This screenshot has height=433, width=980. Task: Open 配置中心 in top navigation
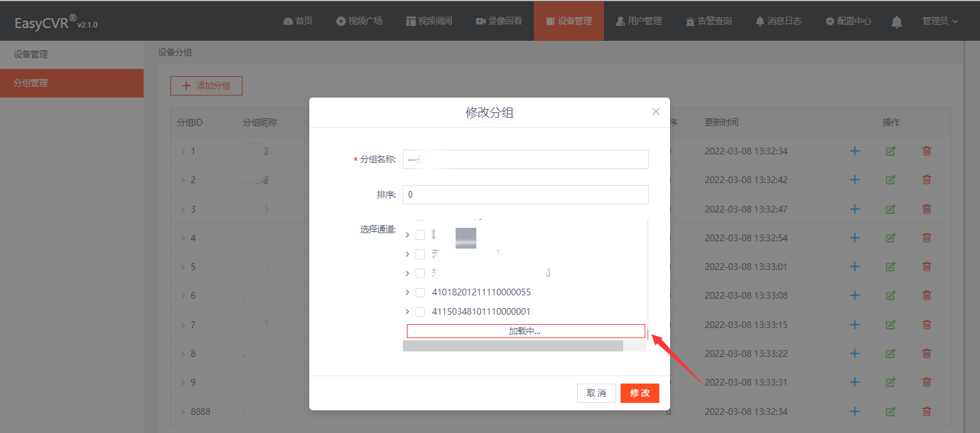point(848,21)
